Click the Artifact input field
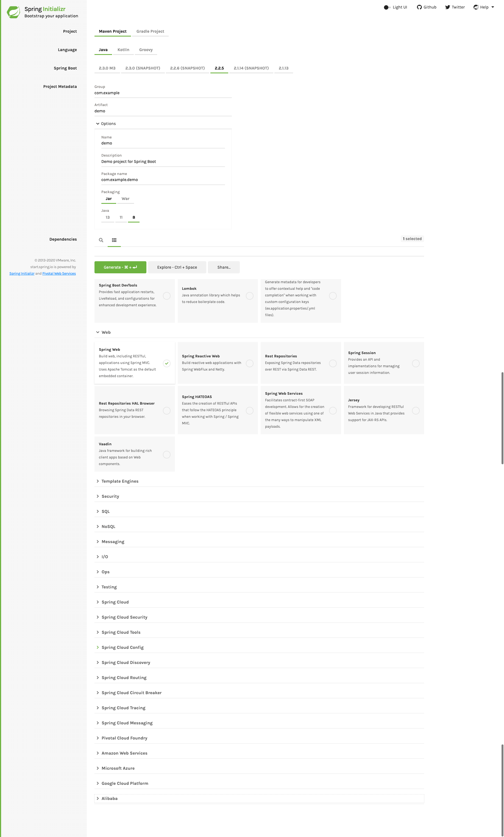504x837 pixels. [163, 111]
